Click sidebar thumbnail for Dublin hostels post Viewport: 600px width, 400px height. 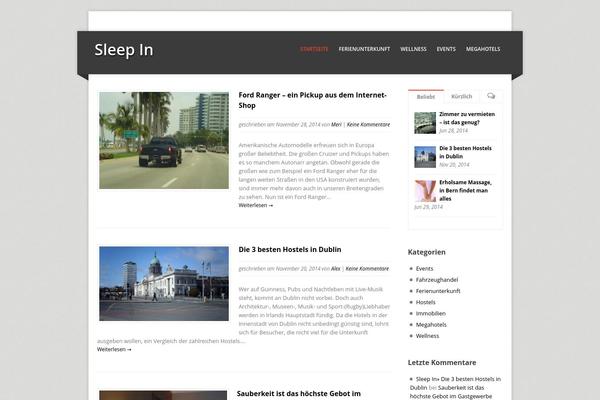425,157
